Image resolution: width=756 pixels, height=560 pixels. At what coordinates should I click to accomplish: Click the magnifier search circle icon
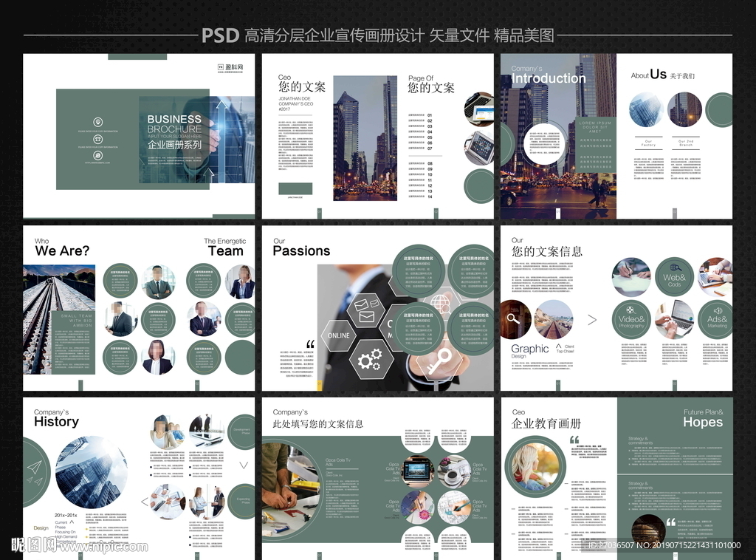coord(514,319)
